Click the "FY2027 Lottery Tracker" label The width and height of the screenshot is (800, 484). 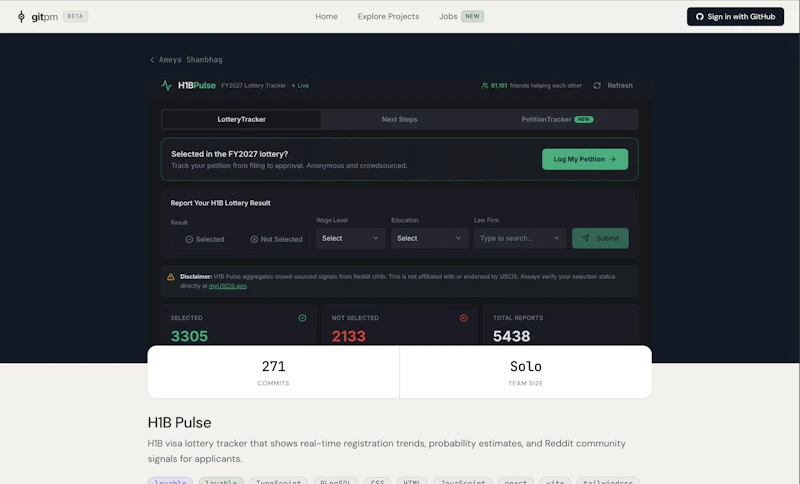(x=254, y=86)
